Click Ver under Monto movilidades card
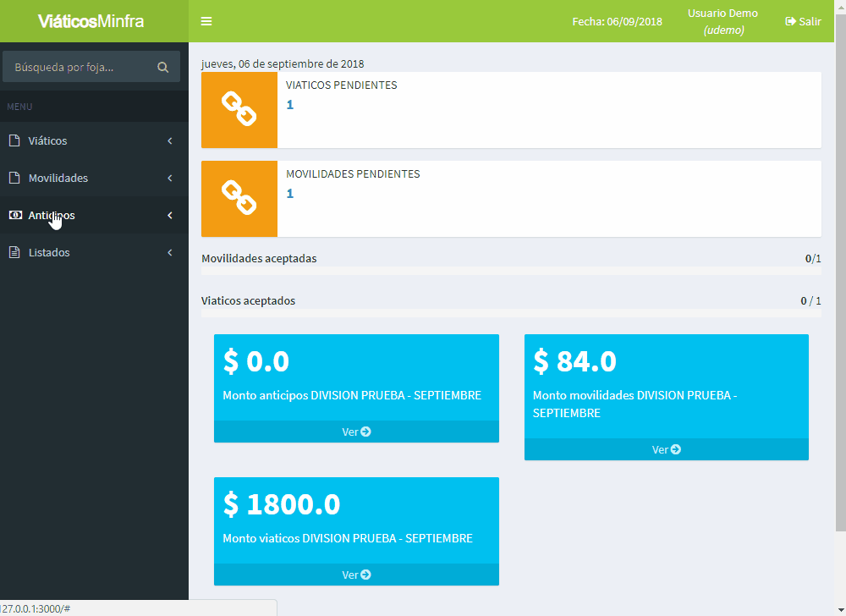The width and height of the screenshot is (846, 616). 666,449
